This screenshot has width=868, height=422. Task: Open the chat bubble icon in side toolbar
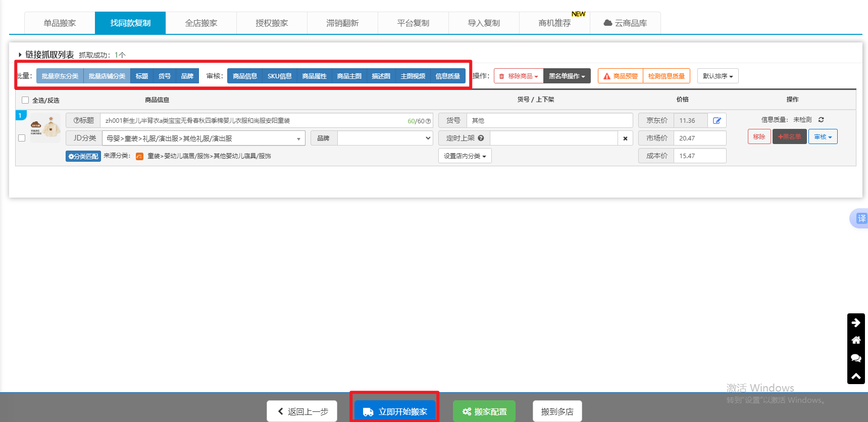[856, 358]
